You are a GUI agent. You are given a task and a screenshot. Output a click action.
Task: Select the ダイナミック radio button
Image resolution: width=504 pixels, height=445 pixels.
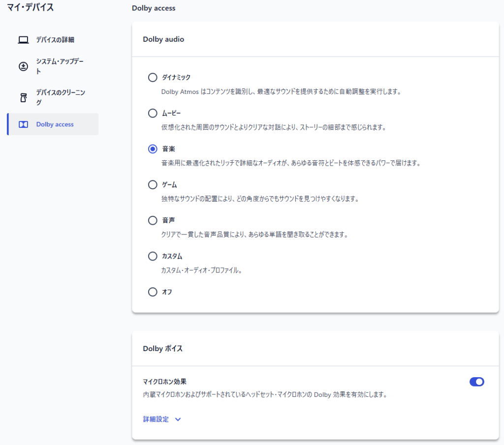tap(153, 78)
